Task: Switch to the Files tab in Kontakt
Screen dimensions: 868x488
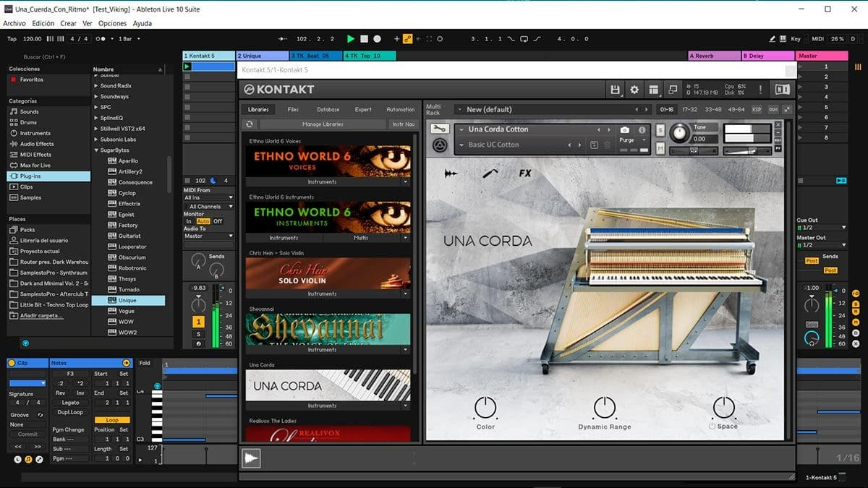Action: click(293, 109)
